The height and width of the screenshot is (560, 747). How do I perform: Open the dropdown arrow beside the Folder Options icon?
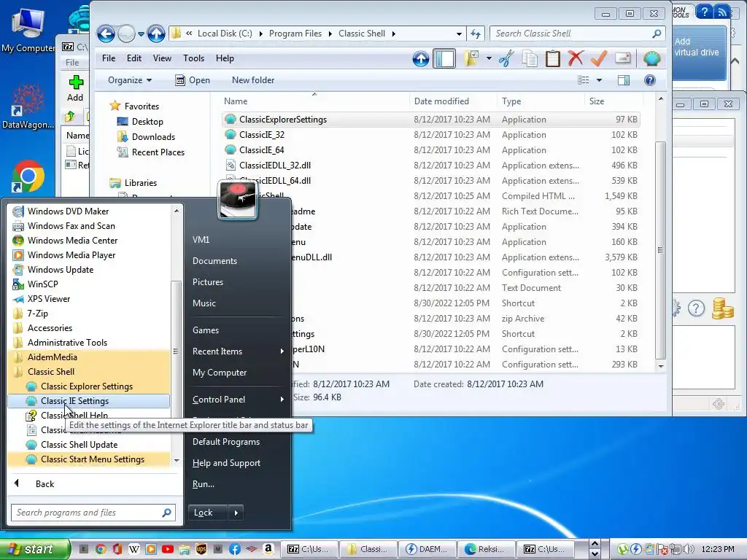pyautogui.click(x=489, y=58)
